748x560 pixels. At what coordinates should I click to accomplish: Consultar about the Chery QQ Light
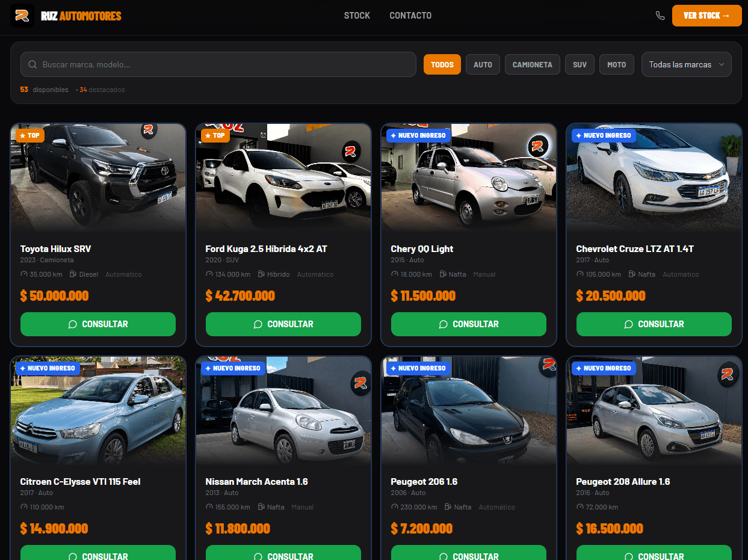tap(469, 324)
